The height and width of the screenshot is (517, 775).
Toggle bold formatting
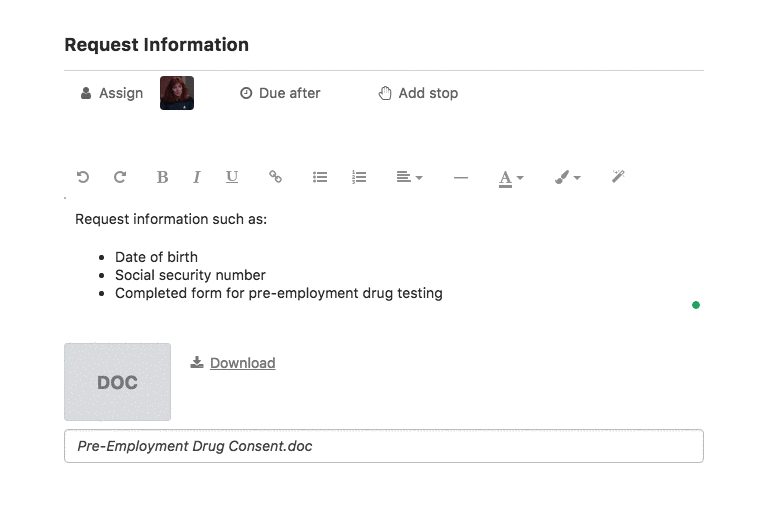pyautogui.click(x=162, y=177)
